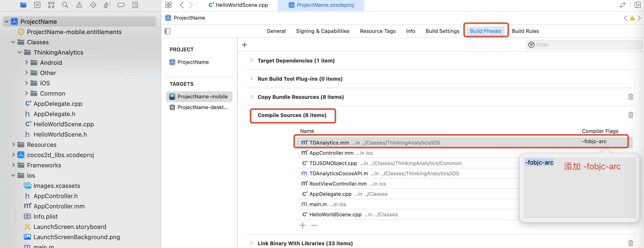Add editor on right

point(637,5)
